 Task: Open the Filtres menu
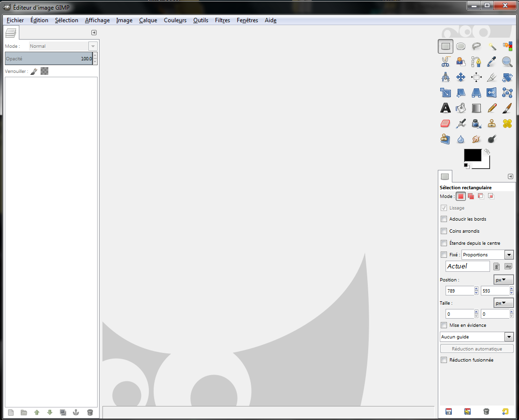pos(222,20)
